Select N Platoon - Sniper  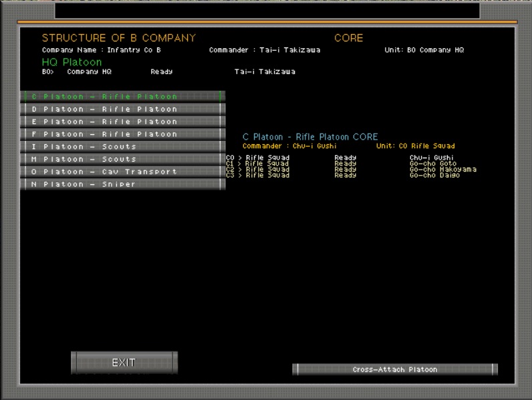tap(122, 184)
